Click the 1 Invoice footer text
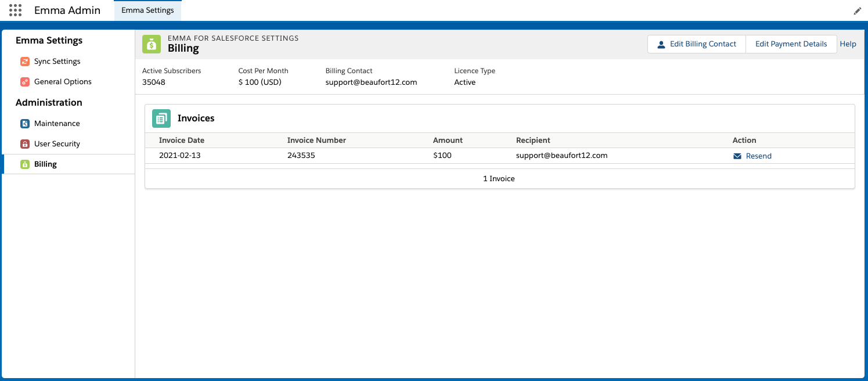The height and width of the screenshot is (381, 868). (x=499, y=179)
